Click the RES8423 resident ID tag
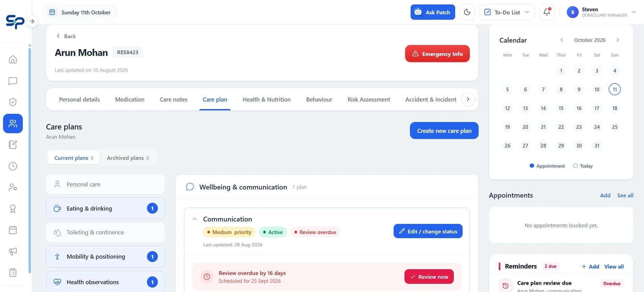 coord(128,52)
